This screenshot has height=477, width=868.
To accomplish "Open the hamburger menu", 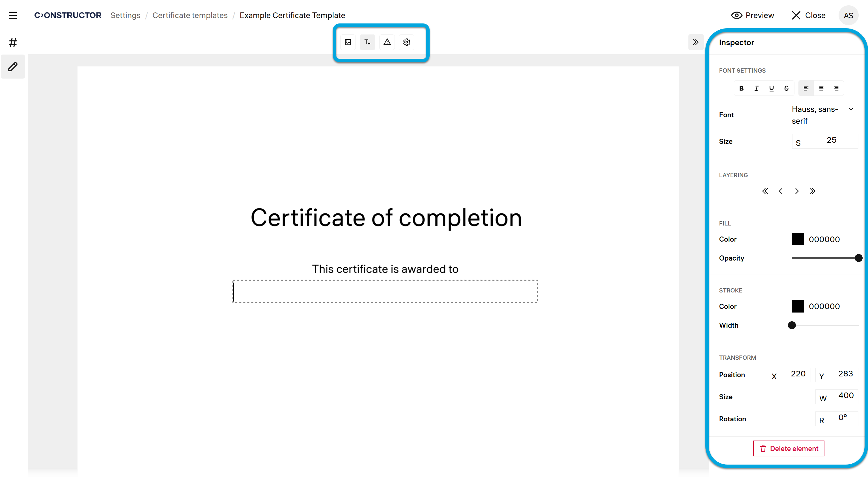I will [x=13, y=16].
